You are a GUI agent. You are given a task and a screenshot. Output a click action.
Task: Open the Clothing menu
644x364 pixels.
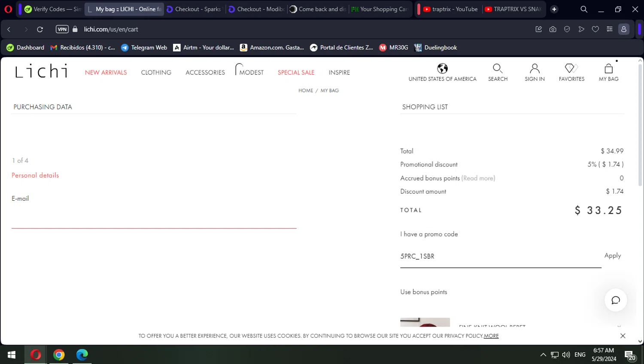tap(156, 73)
